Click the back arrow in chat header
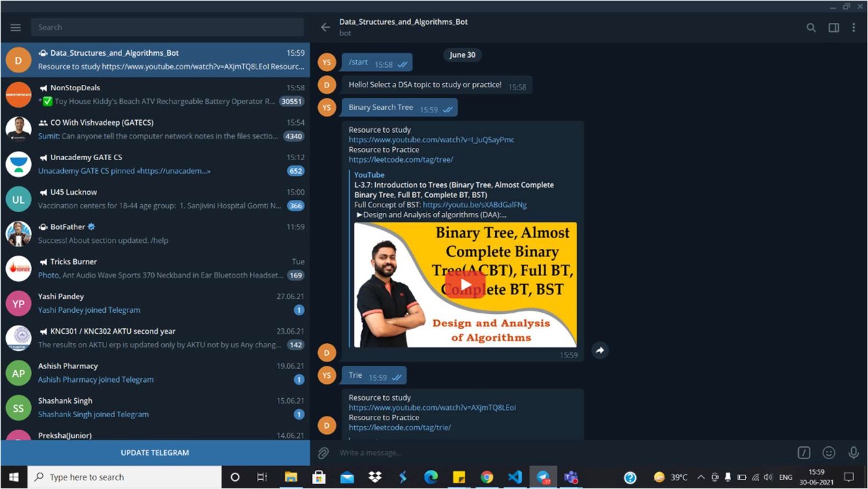 click(x=325, y=27)
